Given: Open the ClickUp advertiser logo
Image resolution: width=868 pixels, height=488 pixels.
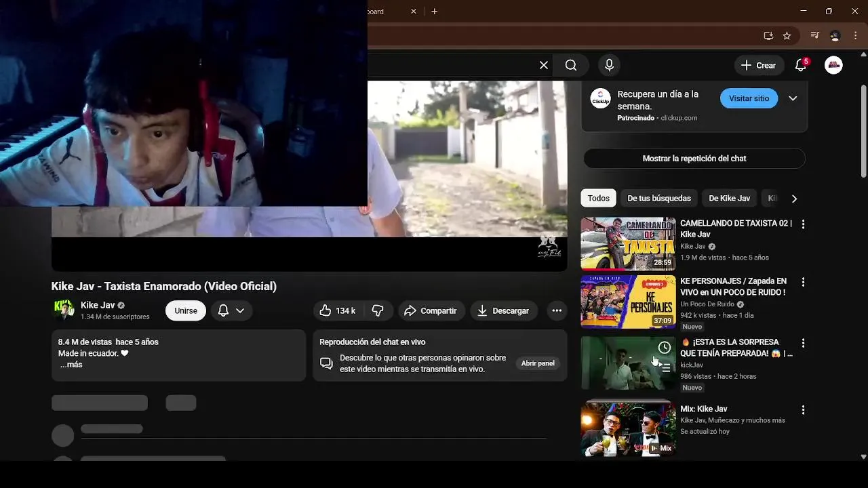Looking at the screenshot, I should (x=600, y=98).
